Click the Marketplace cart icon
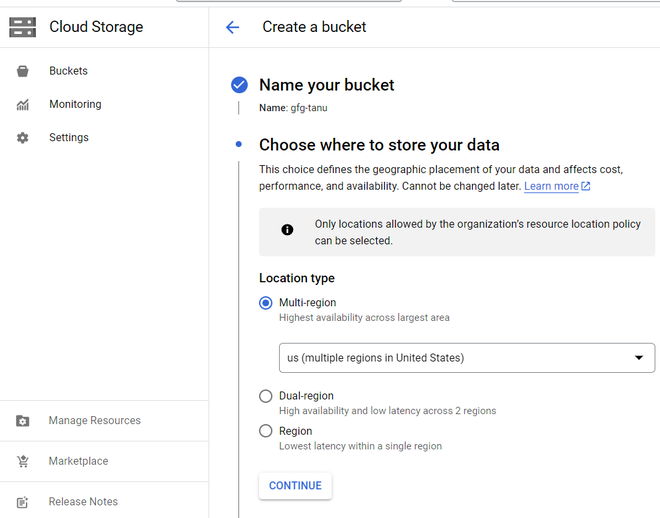660x518 pixels. tap(23, 462)
